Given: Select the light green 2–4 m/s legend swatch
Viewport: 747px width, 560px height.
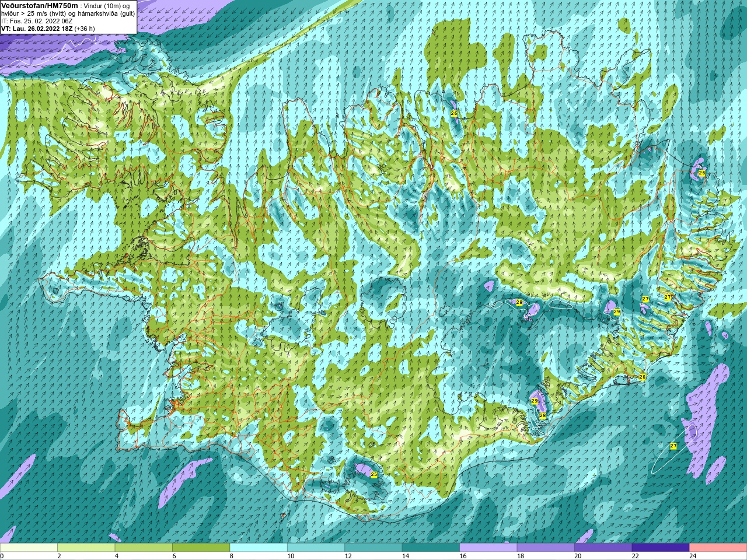Looking at the screenshot, I should pos(86,548).
